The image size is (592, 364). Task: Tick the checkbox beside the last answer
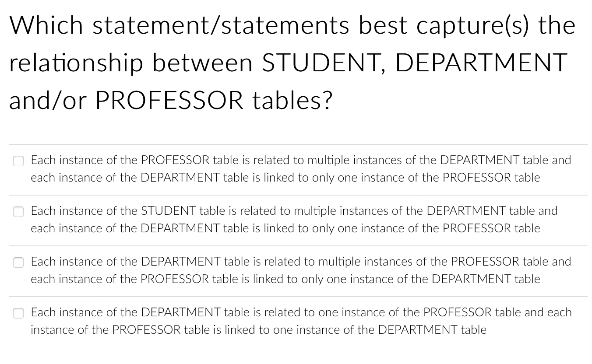tap(18, 313)
